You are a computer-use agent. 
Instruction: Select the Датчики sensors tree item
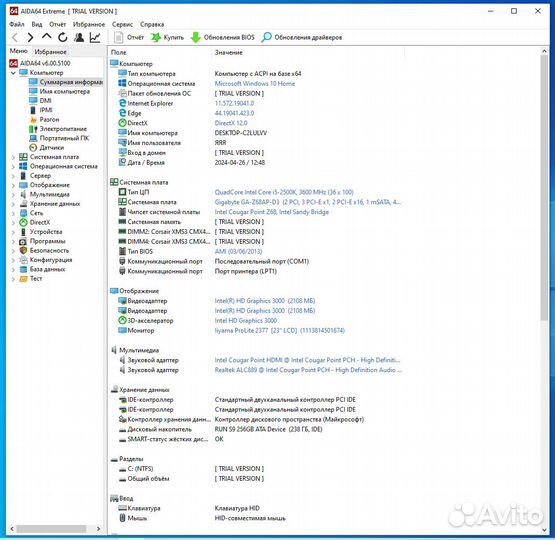coord(47,148)
